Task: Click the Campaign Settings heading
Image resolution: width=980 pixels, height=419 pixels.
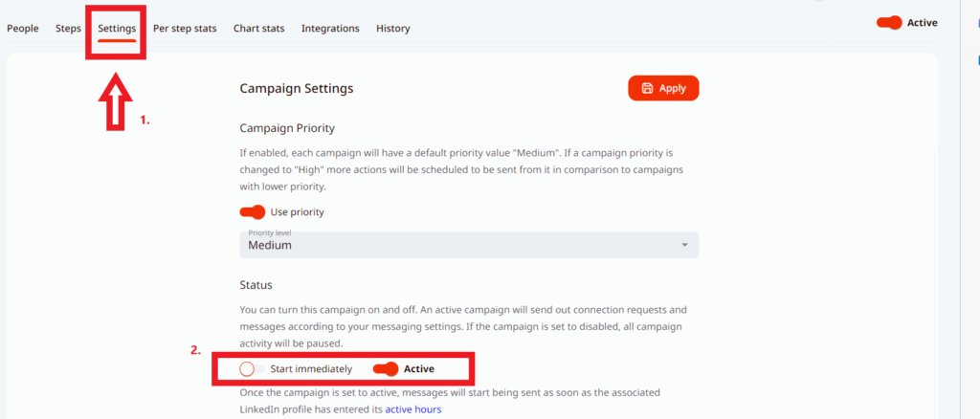Action: tap(296, 88)
